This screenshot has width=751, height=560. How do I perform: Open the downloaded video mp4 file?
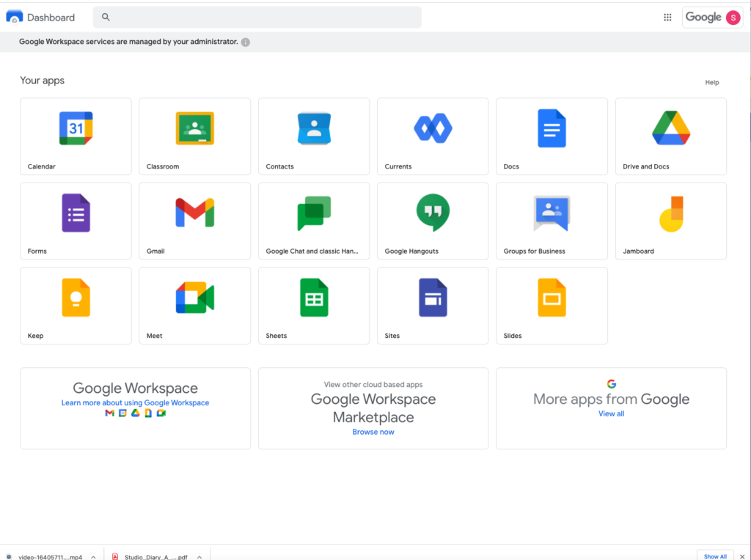coord(50,557)
